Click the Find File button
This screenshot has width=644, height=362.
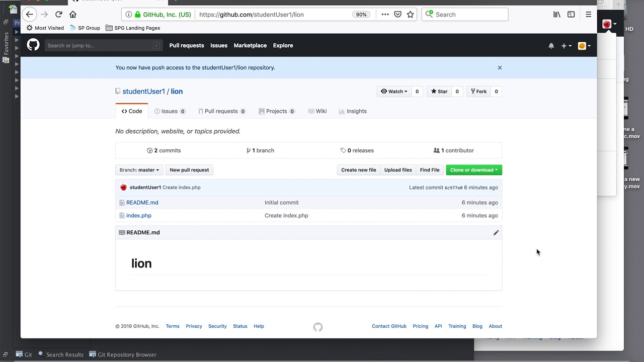[430, 170]
